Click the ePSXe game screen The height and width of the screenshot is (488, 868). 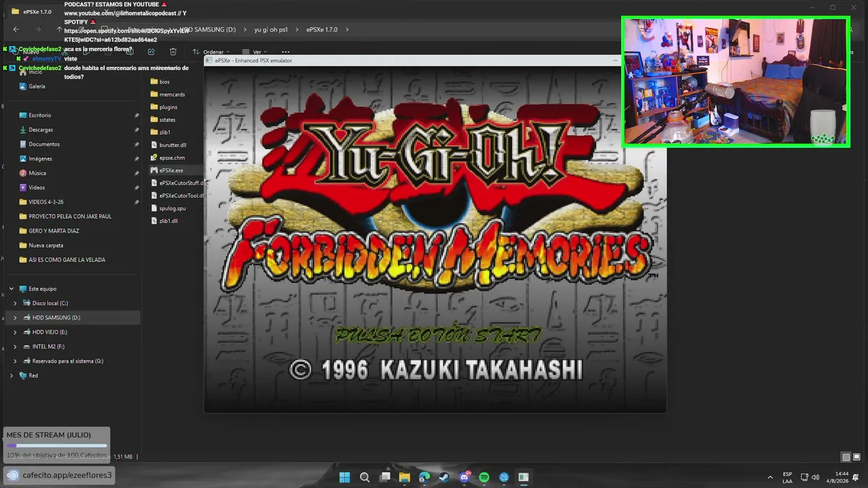tap(435, 239)
